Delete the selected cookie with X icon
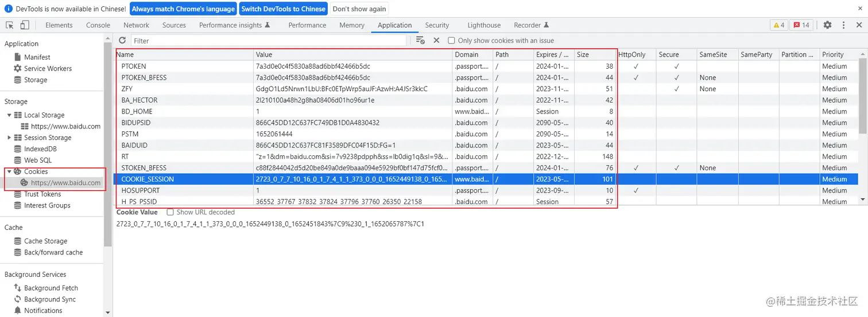868x317 pixels. coord(436,40)
